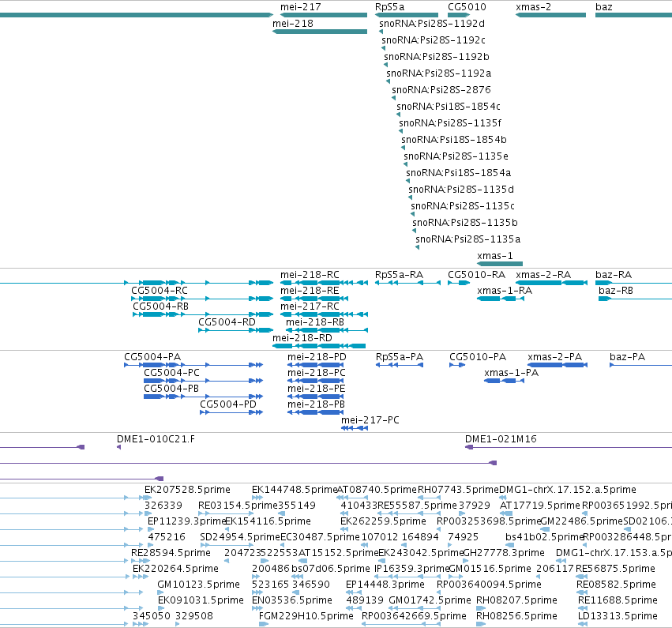Select the RpS5a gene label
Image resolution: width=672 pixels, height=628 pixels.
coord(389,7)
